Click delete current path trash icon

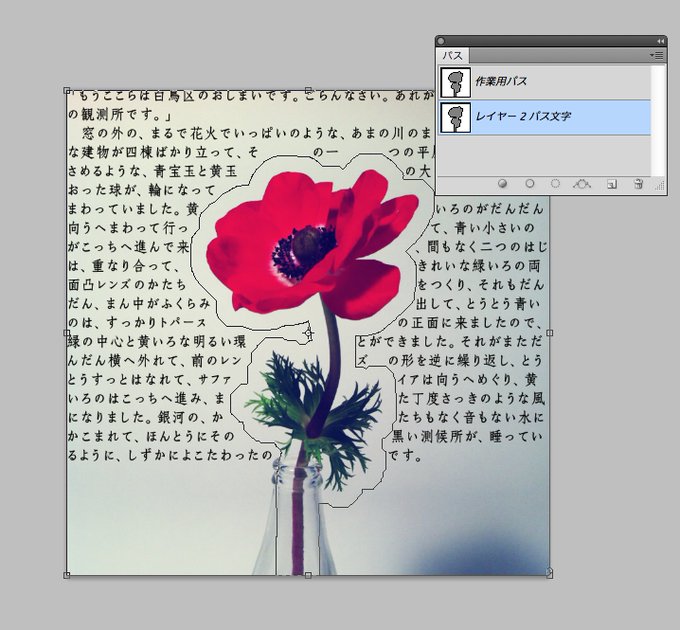coord(638,184)
